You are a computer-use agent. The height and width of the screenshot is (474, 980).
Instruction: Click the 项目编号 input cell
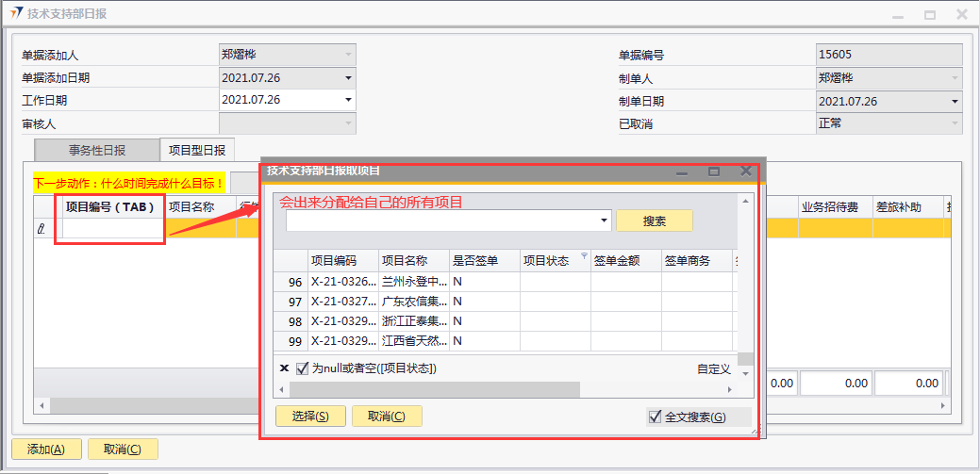click(109, 228)
